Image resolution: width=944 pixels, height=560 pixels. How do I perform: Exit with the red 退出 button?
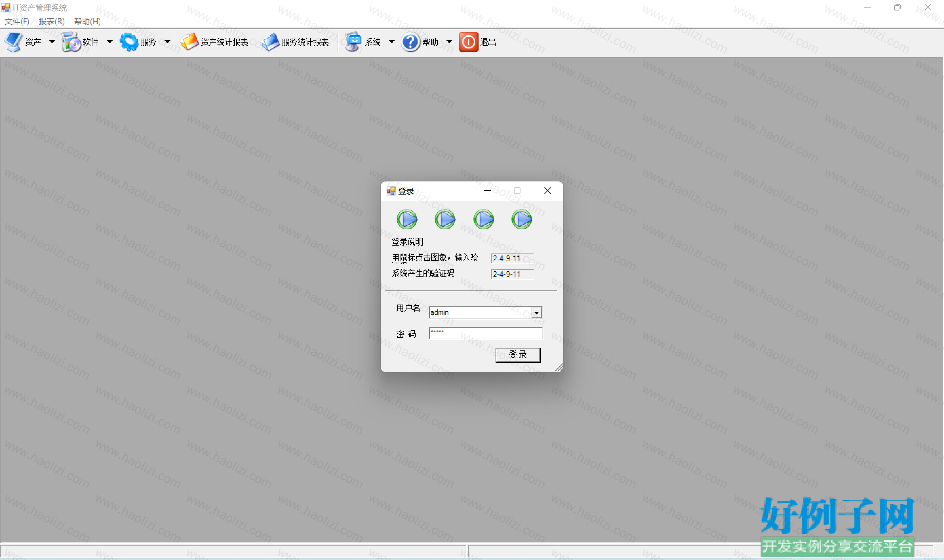point(478,42)
